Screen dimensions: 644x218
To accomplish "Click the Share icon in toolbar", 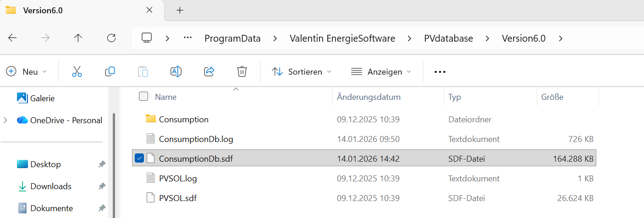I will tap(209, 71).
